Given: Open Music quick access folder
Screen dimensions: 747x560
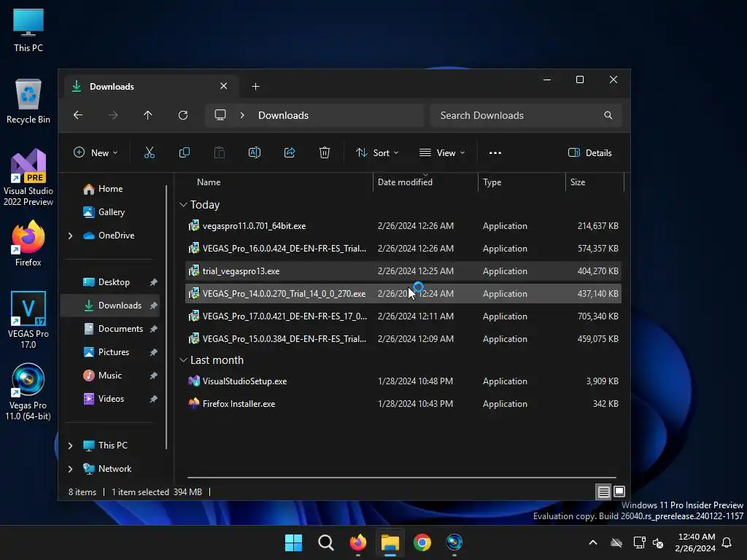Looking at the screenshot, I should (x=110, y=376).
